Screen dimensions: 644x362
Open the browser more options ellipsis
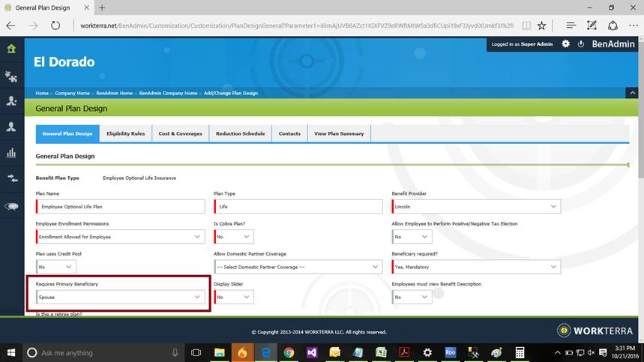coord(634,25)
